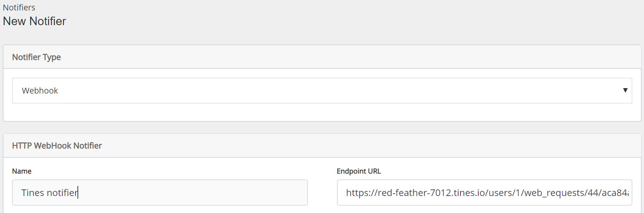This screenshot has height=213, width=644.
Task: Click the HTTP WebHook Notifier section heading
Action: click(57, 146)
